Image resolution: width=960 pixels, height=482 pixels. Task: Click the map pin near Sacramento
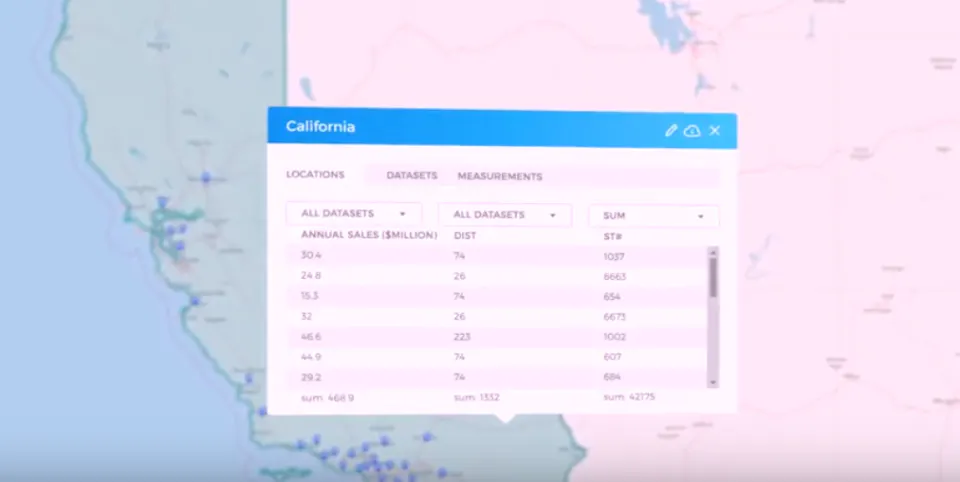(206, 178)
